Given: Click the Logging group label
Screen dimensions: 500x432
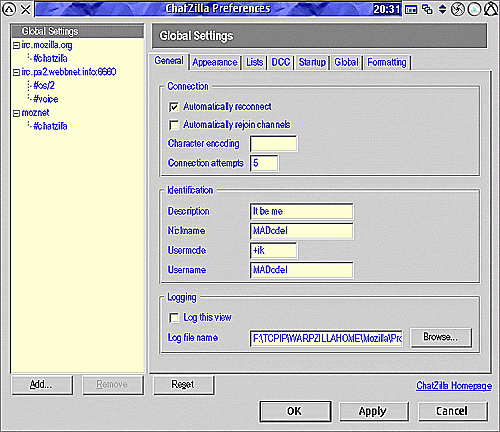Looking at the screenshot, I should coord(182,297).
